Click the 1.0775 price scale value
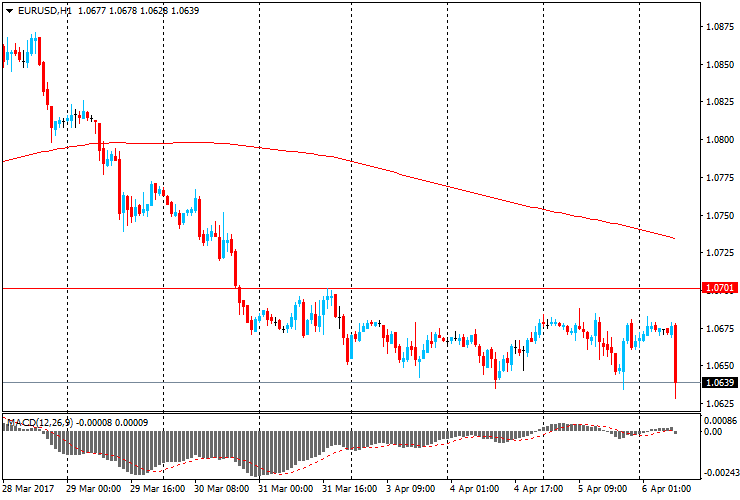The height and width of the screenshot is (500, 740). 720,178
